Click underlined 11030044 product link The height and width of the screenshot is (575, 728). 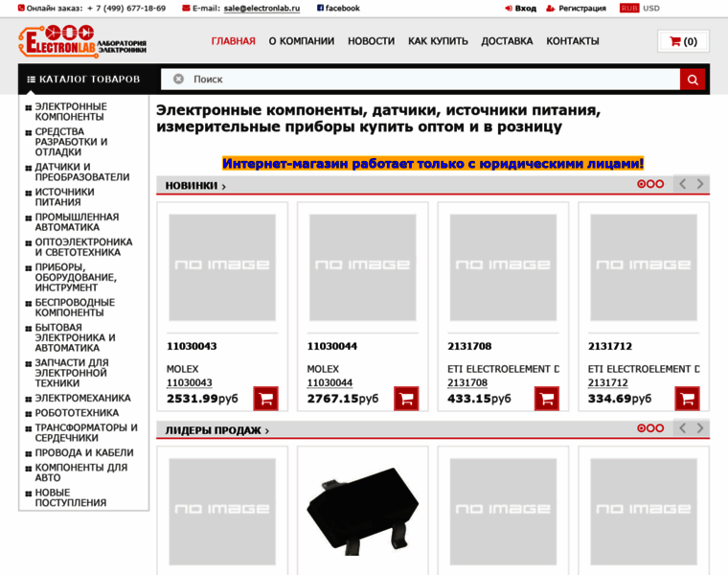[x=330, y=382]
